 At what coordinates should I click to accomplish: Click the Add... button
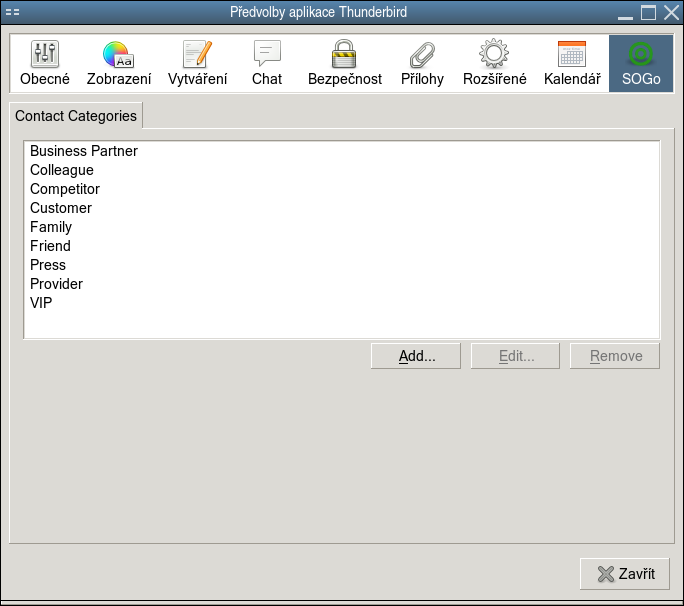416,356
